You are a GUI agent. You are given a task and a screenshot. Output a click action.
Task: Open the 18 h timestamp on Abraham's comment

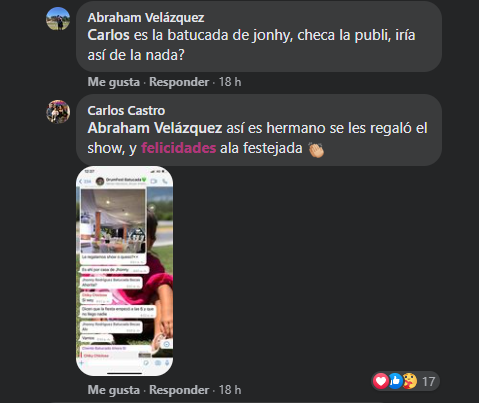pyautogui.click(x=230, y=82)
